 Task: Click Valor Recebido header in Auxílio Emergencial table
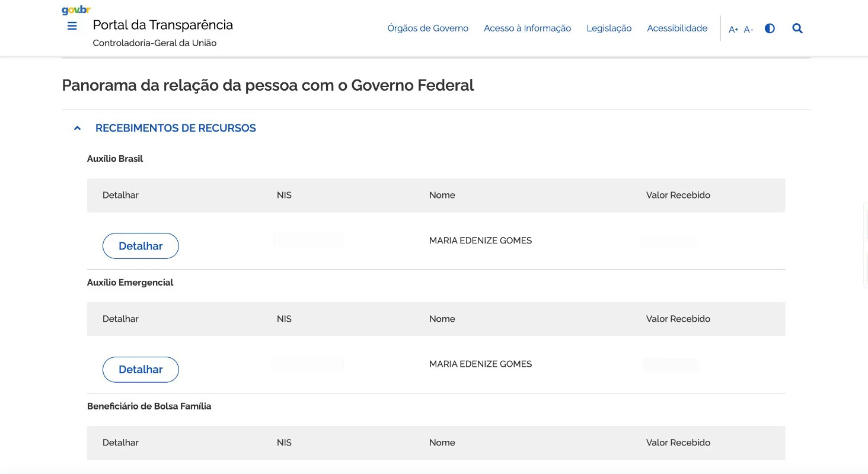click(x=678, y=319)
